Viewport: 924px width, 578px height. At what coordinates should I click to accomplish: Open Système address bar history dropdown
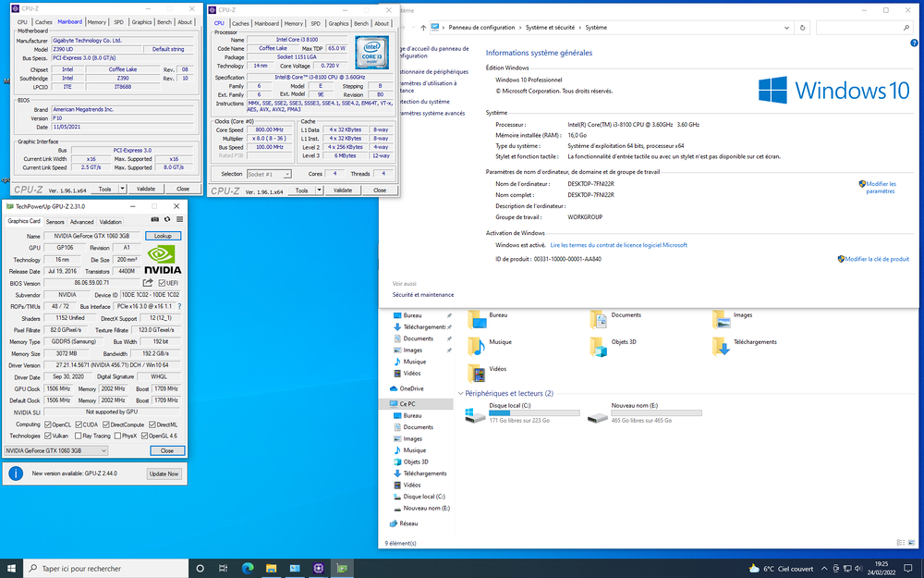(786, 28)
